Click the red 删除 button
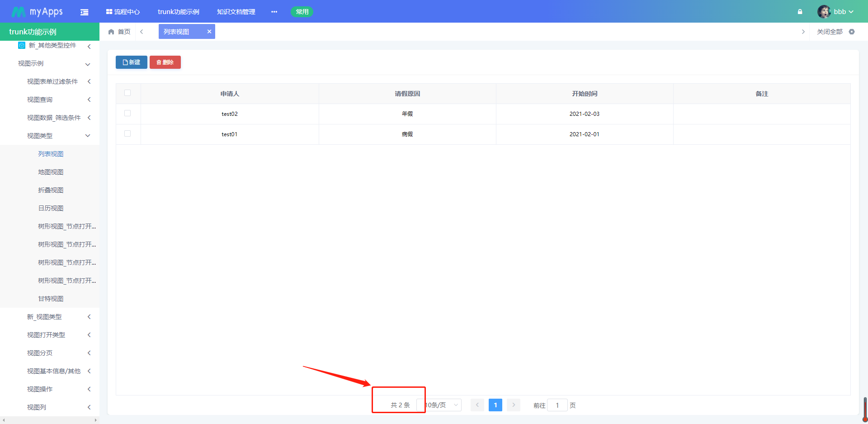Screen dimensions: 868x424 165,62
